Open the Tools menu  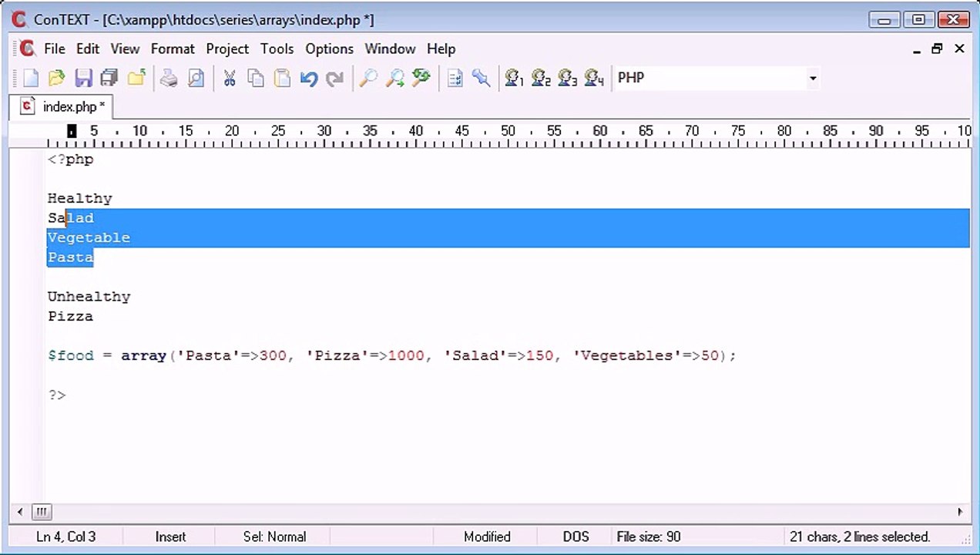277,49
